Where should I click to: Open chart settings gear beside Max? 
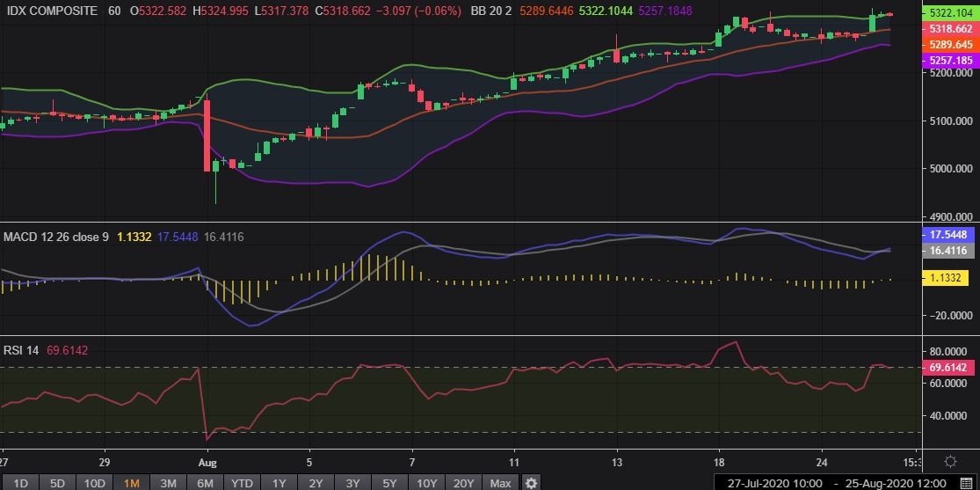tap(531, 483)
